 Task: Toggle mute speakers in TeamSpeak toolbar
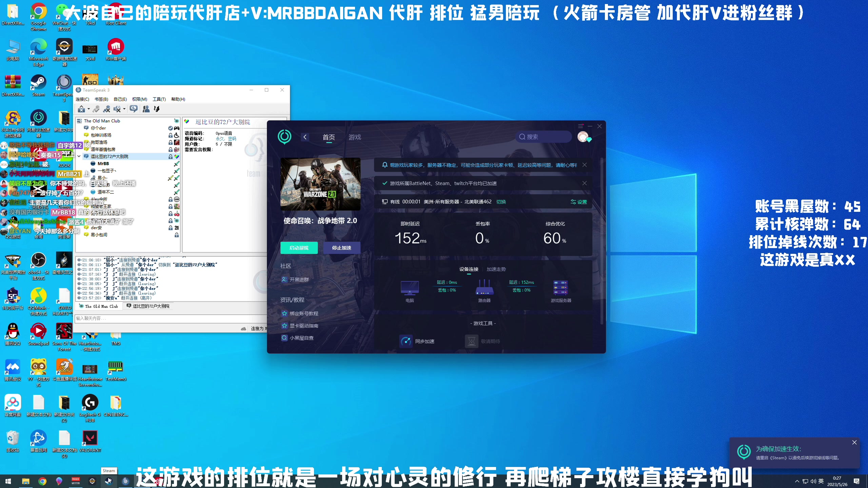click(x=117, y=109)
